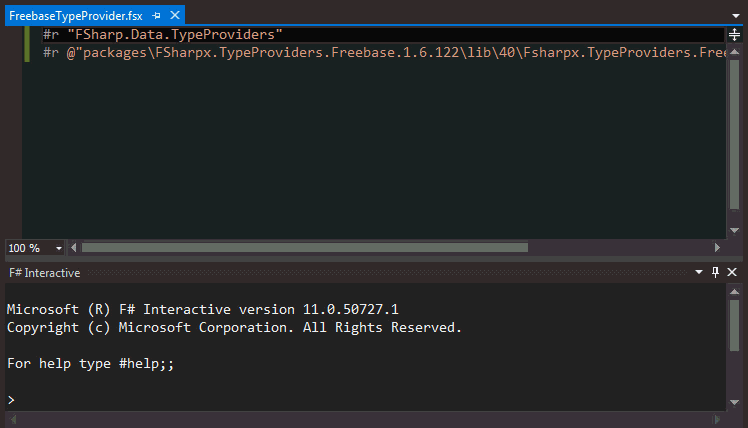Screen dimensions: 748x428
Task: Click editor horizontal scroll left arrow
Action: [x=73, y=248]
